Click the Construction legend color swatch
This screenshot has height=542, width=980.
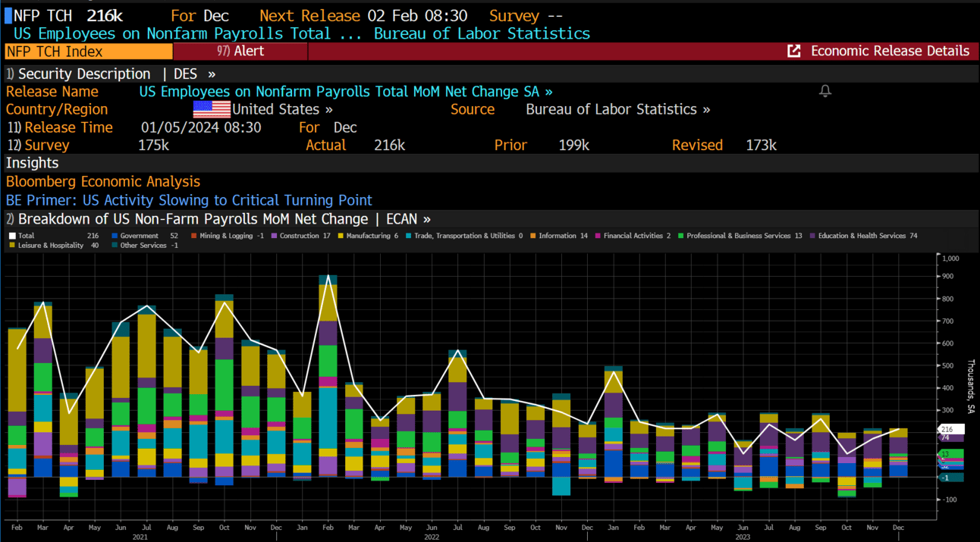[275, 236]
